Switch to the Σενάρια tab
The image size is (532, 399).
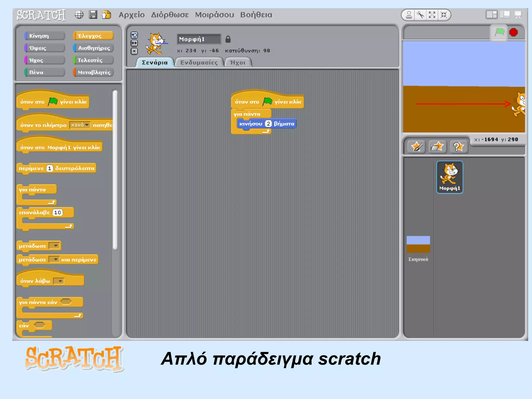155,63
